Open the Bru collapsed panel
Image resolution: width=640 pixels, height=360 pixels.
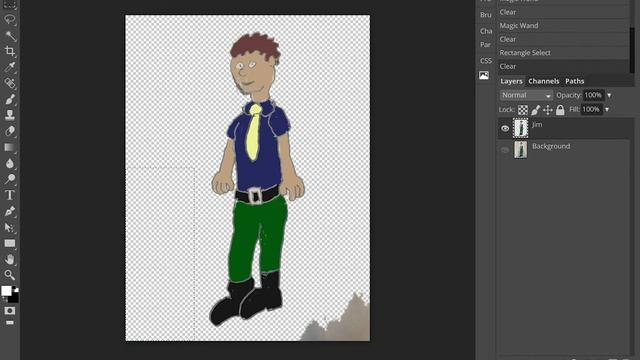485,15
